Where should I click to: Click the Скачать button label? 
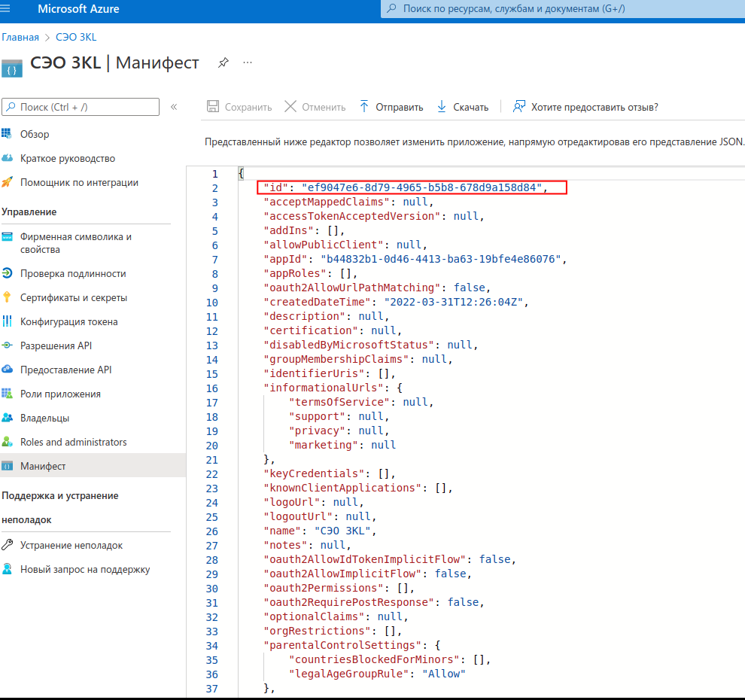(470, 108)
